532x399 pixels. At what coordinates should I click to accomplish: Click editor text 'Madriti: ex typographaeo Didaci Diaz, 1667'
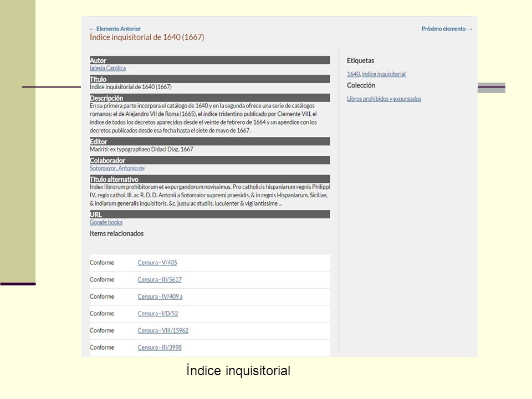141,149
